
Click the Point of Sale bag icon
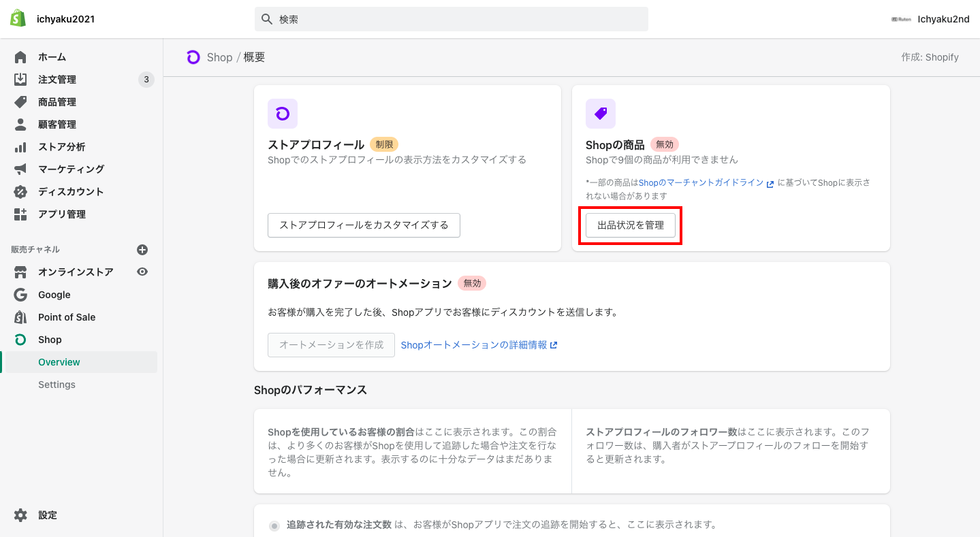20,317
